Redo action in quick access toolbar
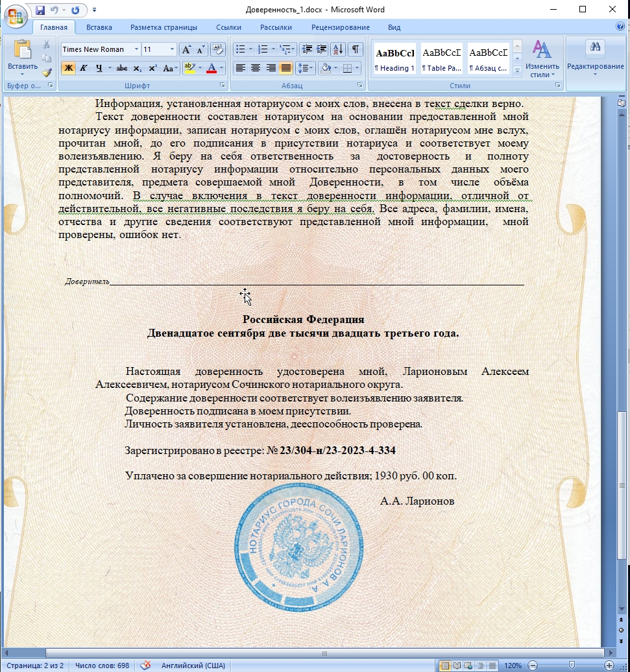This screenshot has height=672, width=630. [75, 10]
